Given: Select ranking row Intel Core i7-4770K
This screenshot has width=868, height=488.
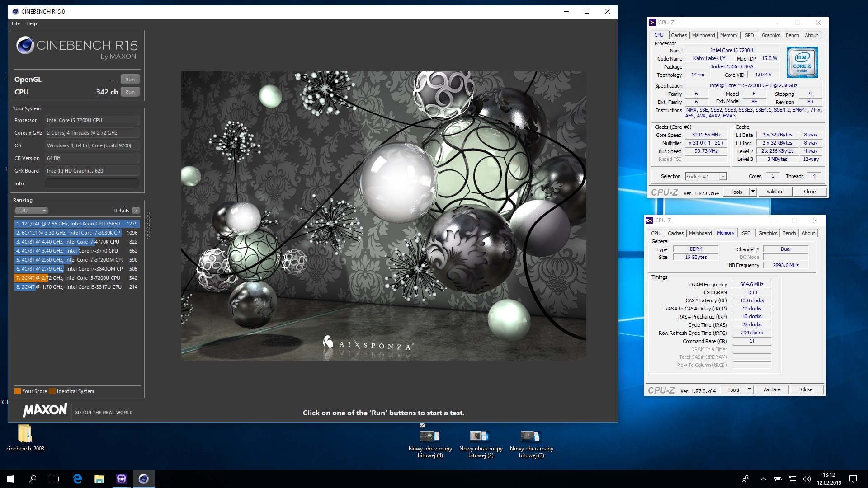Looking at the screenshot, I should point(76,242).
